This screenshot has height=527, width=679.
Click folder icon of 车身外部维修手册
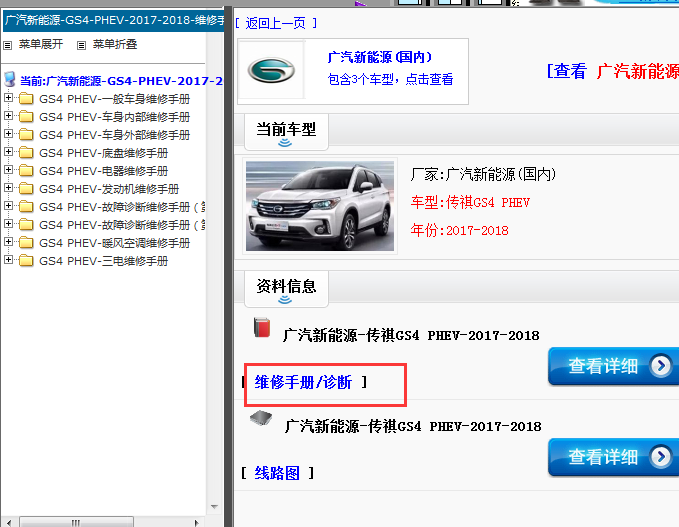(x=26, y=135)
